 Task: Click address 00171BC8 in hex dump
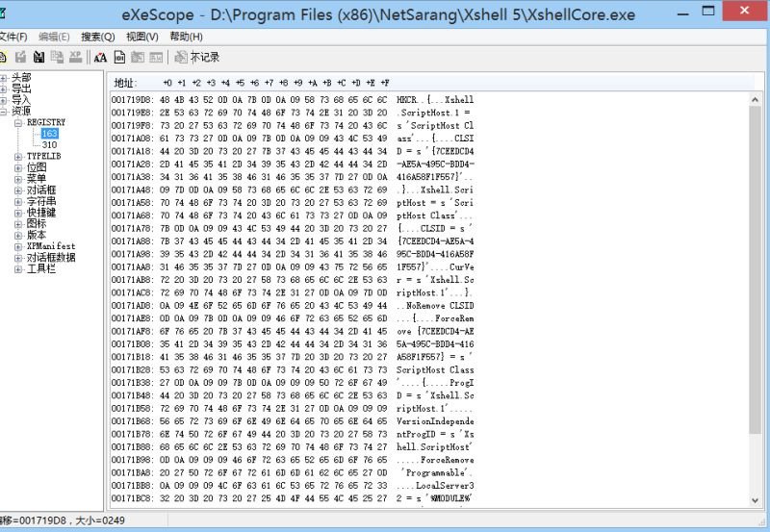133,498
